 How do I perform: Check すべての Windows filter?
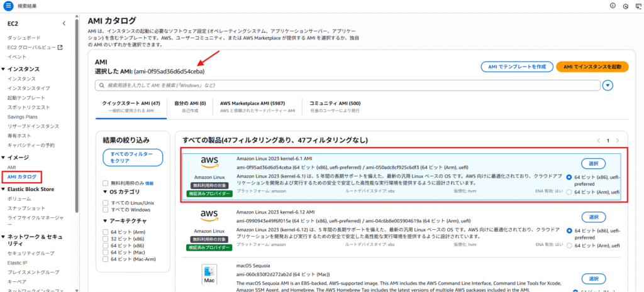[x=106, y=210]
